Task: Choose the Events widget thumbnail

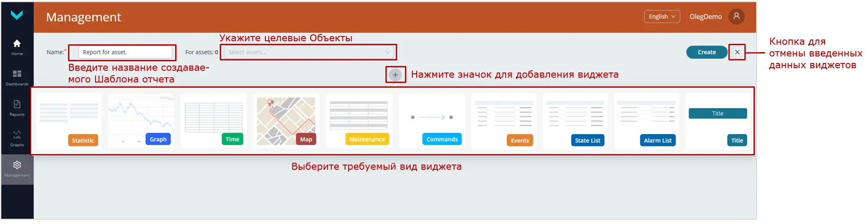Action: [x=504, y=121]
